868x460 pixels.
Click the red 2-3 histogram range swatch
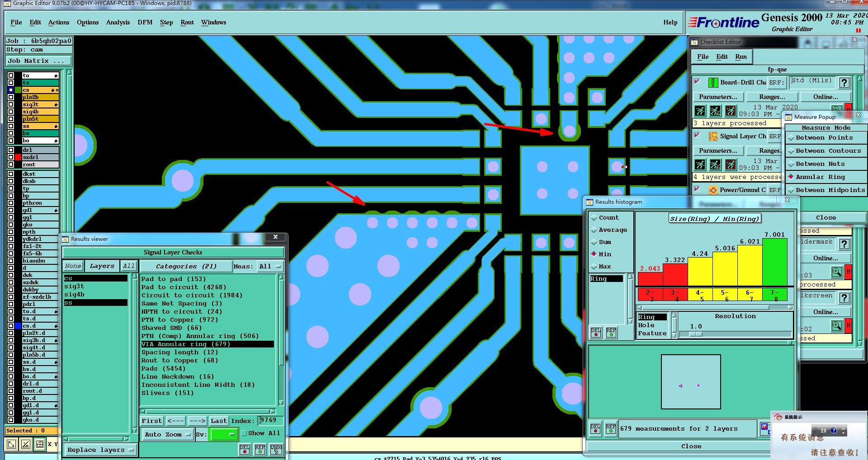(650, 296)
